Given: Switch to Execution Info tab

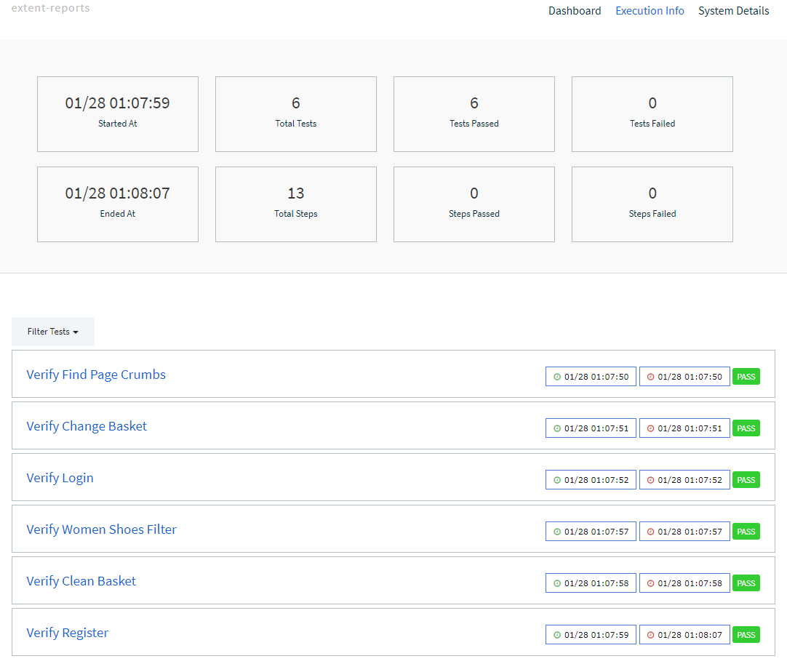Looking at the screenshot, I should coord(650,10).
